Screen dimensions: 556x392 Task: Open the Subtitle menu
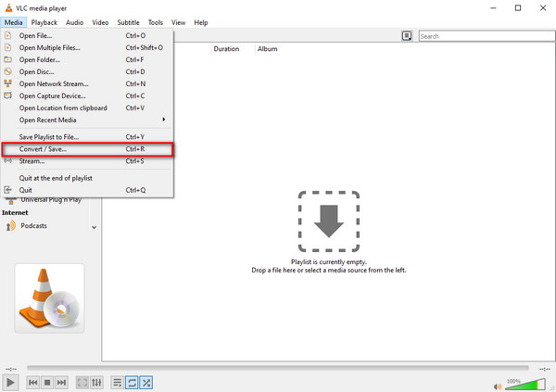(x=129, y=22)
